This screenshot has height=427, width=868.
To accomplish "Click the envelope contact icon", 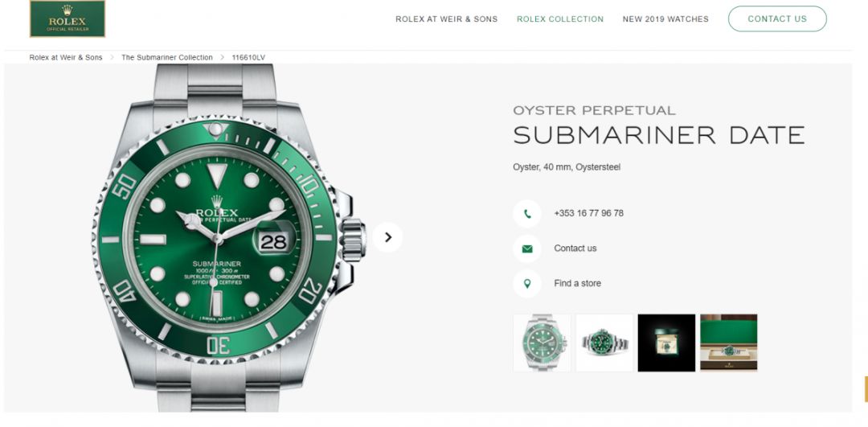I will [527, 248].
